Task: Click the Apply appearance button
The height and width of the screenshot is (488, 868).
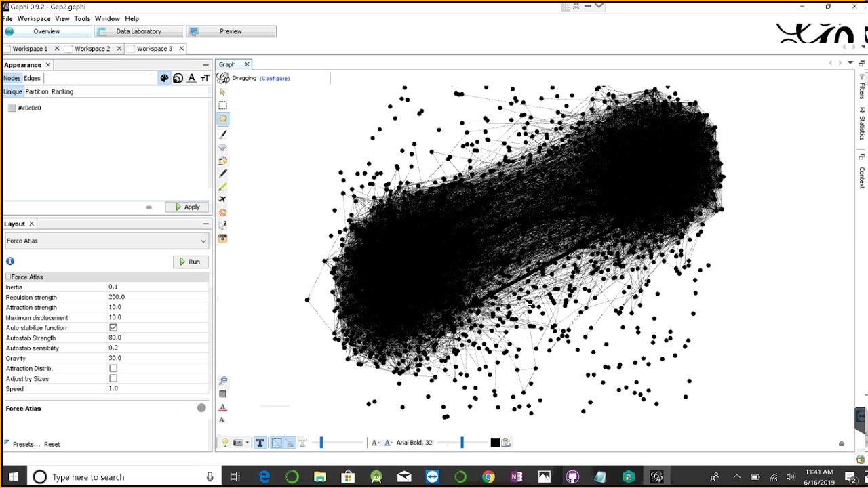Action: [188, 207]
